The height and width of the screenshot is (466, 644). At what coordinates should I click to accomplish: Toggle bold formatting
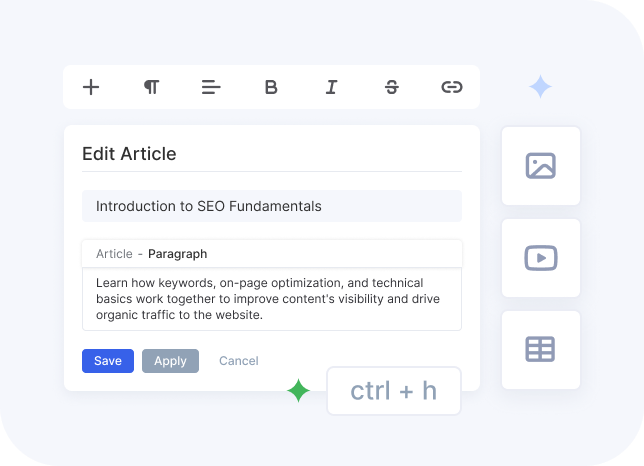(x=271, y=87)
